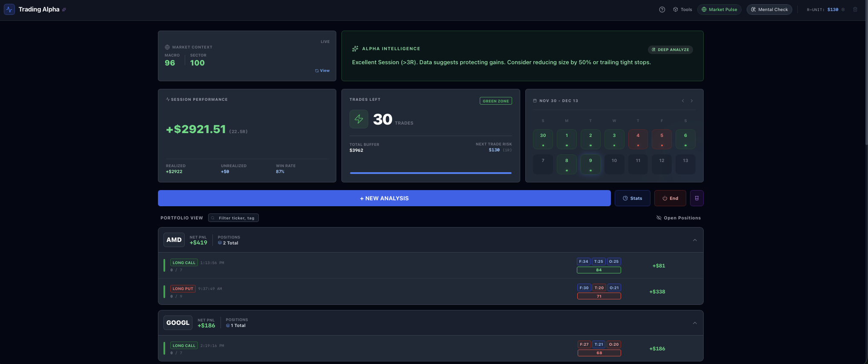Click the R-UNIT $130 value

pos(833,9)
